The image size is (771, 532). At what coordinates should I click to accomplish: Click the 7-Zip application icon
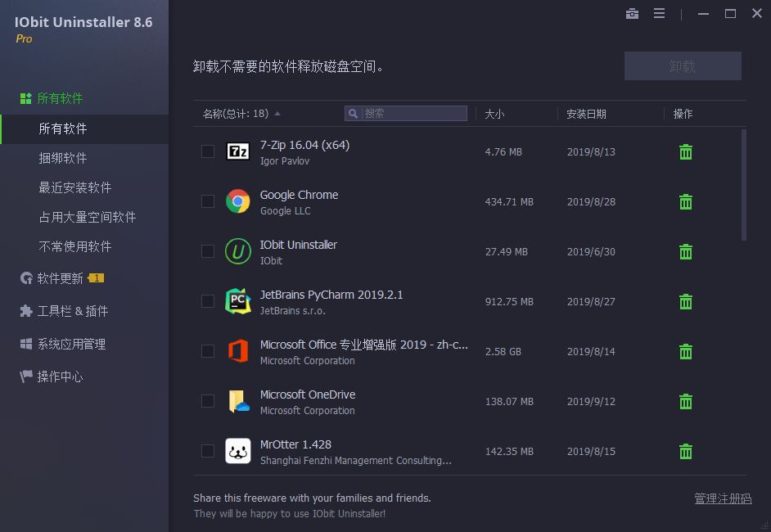[238, 151]
